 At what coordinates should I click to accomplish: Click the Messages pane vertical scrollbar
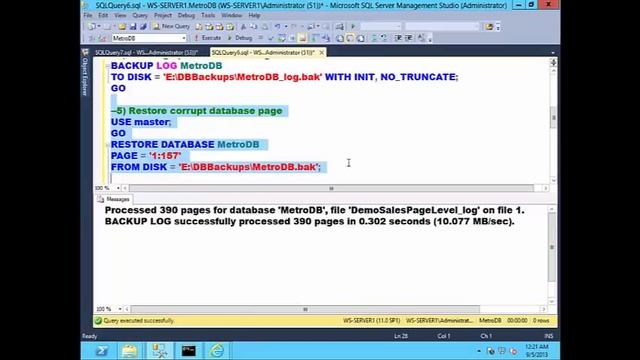(552, 247)
